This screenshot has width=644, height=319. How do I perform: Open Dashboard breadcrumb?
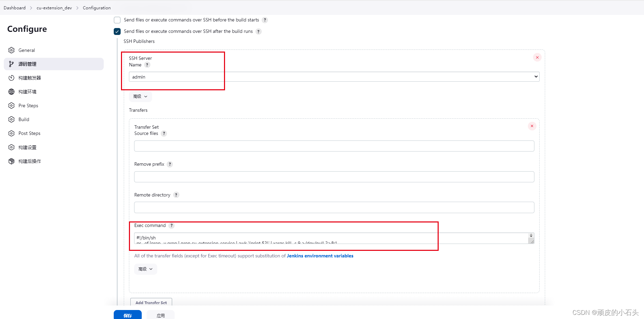(x=15, y=8)
